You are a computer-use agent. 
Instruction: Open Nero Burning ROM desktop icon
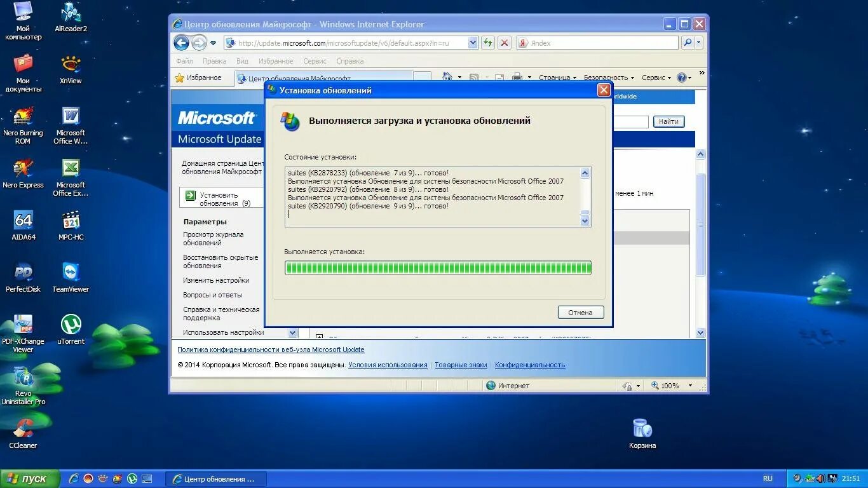click(x=23, y=126)
